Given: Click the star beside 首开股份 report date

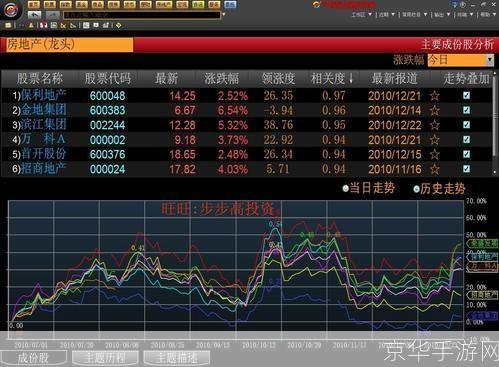Looking at the screenshot, I should (434, 155).
